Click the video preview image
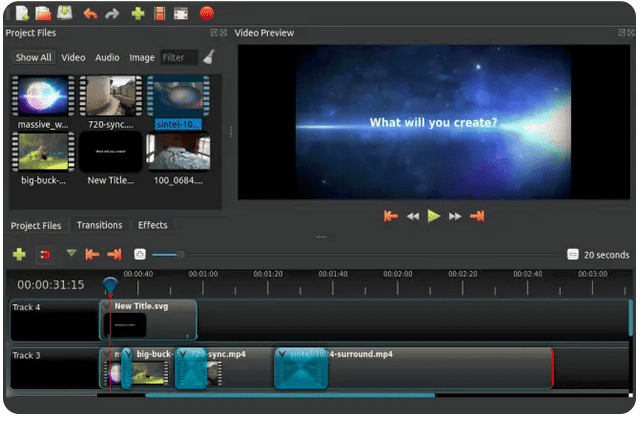642x421 pixels. coord(434,122)
